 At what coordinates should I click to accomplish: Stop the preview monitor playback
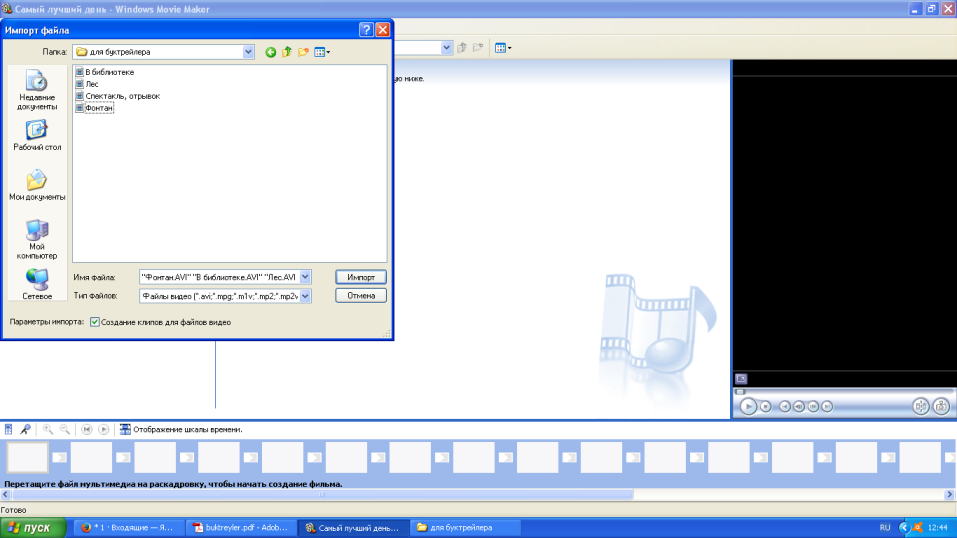tap(765, 407)
